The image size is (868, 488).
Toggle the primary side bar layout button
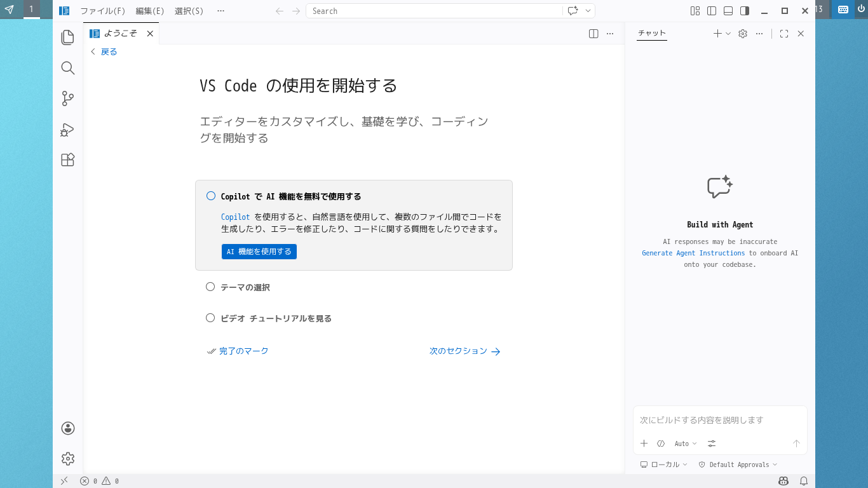pyautogui.click(x=712, y=11)
